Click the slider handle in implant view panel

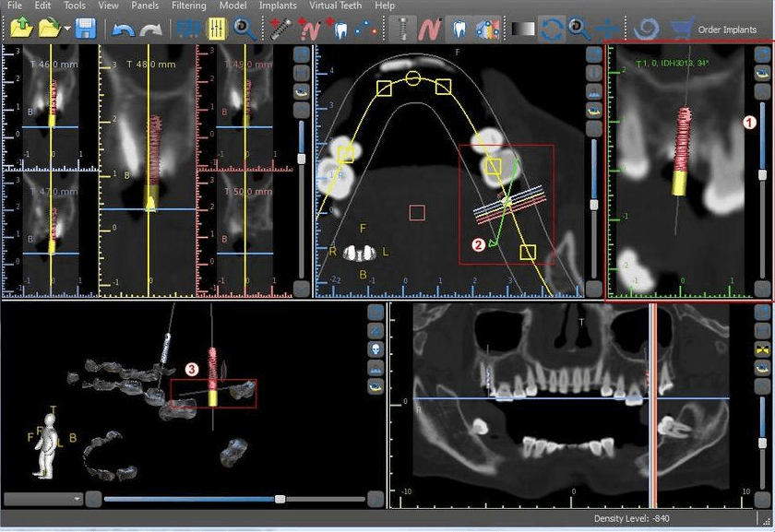coord(762,175)
